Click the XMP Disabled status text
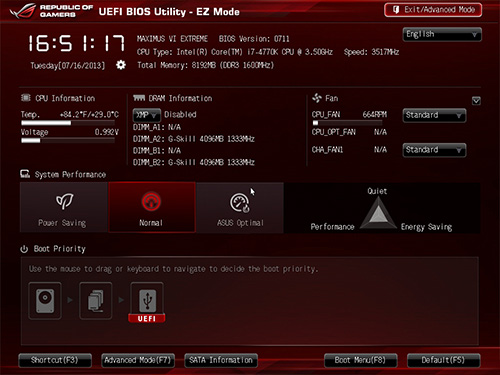 coord(180,115)
